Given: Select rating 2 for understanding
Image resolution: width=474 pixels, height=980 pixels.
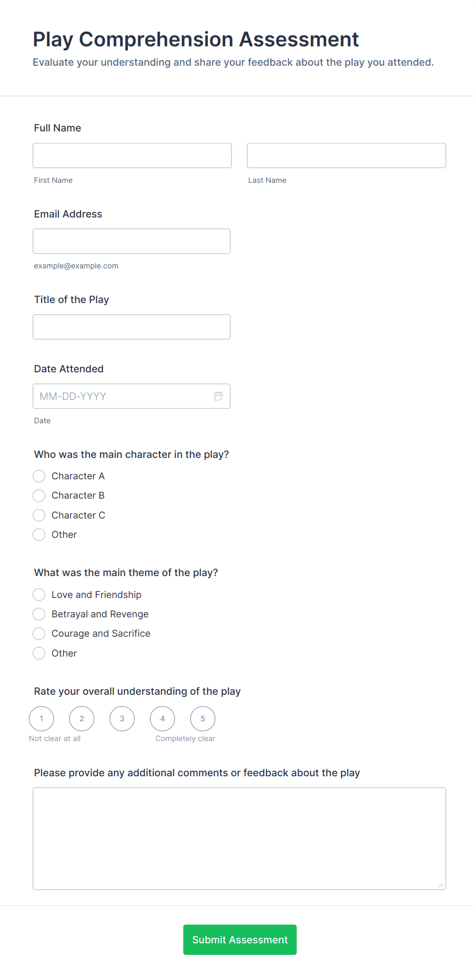Looking at the screenshot, I should pos(82,718).
